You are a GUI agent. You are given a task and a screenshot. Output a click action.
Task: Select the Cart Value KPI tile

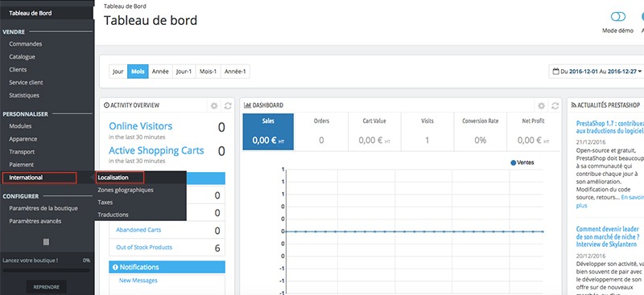(374, 132)
